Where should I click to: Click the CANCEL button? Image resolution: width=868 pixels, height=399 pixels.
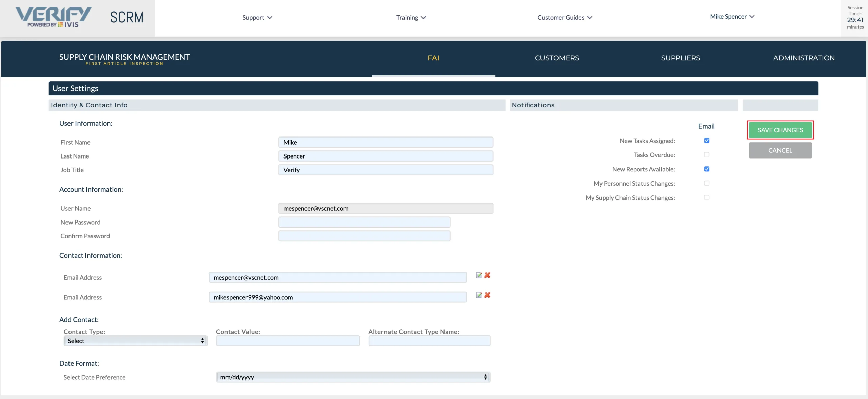tap(780, 150)
